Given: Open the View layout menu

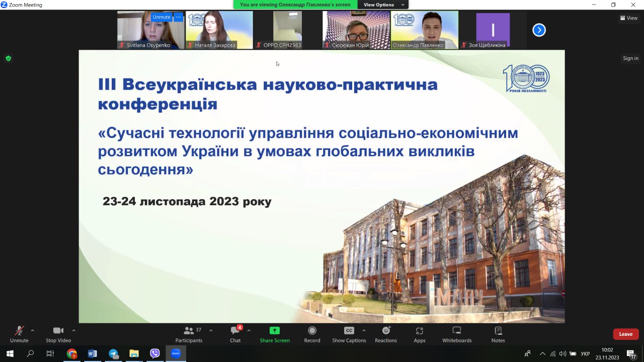Looking at the screenshot, I should 629,18.
